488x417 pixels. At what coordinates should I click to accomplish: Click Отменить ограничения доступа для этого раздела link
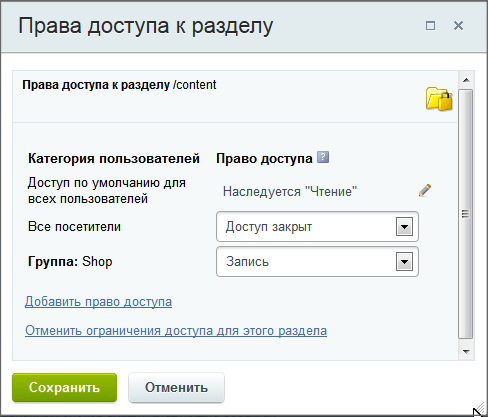[x=176, y=331]
